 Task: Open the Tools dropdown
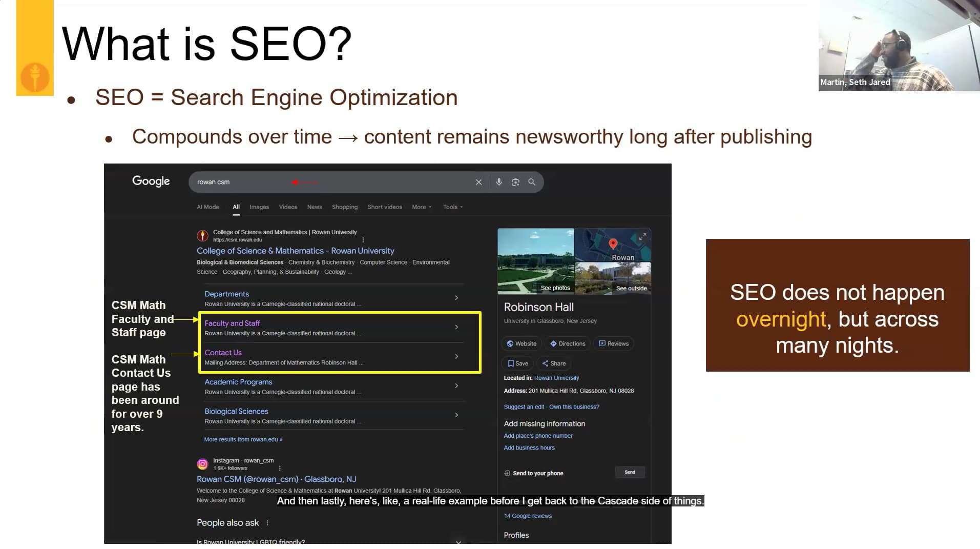point(452,207)
